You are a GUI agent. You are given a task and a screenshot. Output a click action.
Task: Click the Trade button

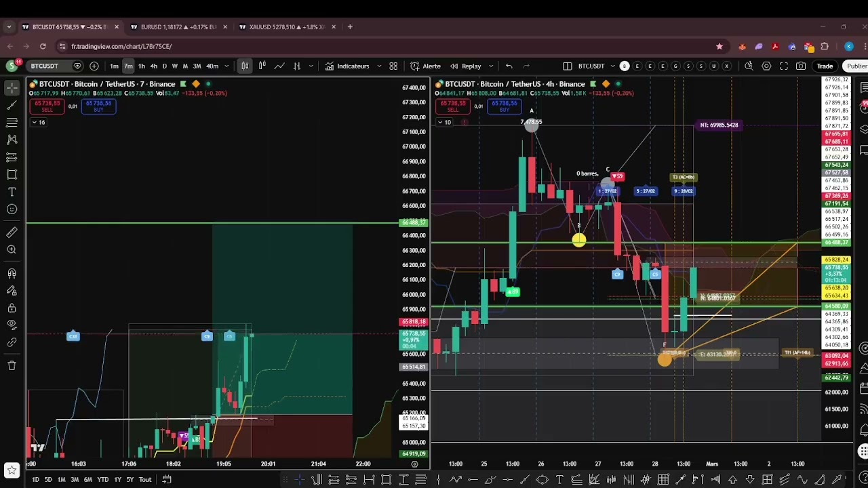click(x=825, y=66)
